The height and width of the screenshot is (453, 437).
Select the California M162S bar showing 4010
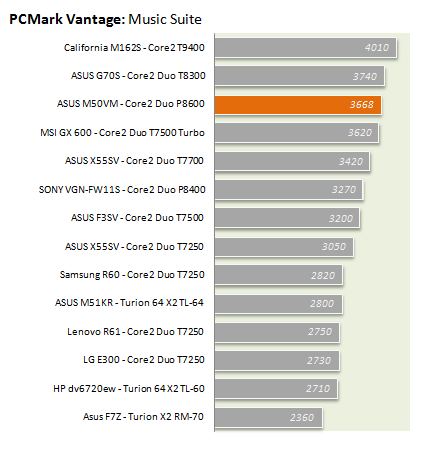tap(306, 47)
